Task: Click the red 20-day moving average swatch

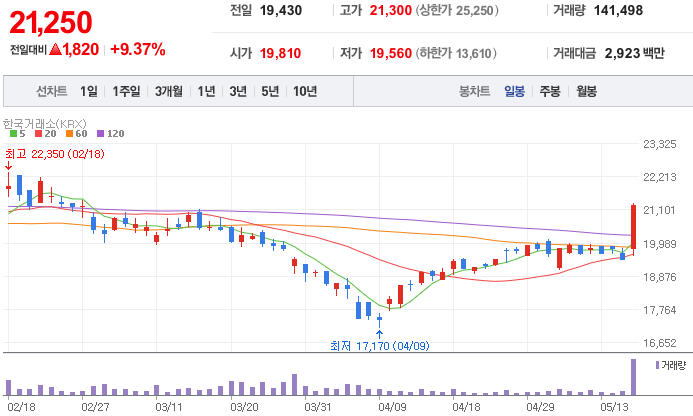Action: click(38, 134)
